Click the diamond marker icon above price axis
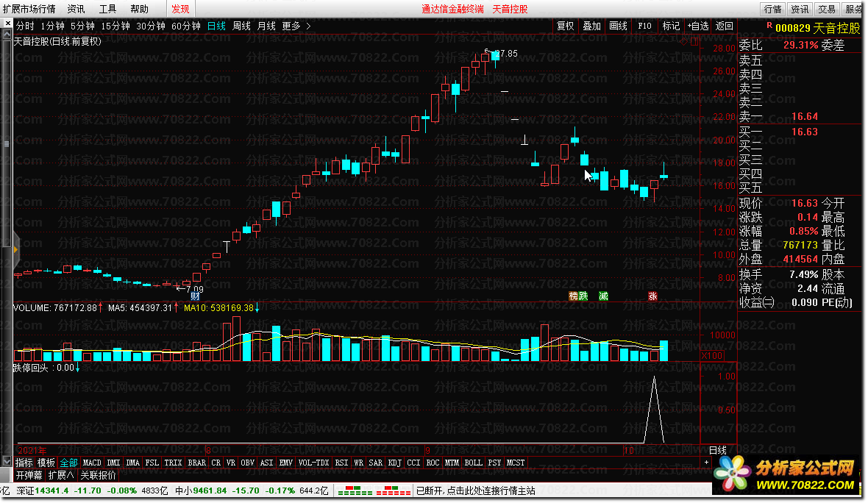This screenshot has width=868, height=503. [x=685, y=41]
